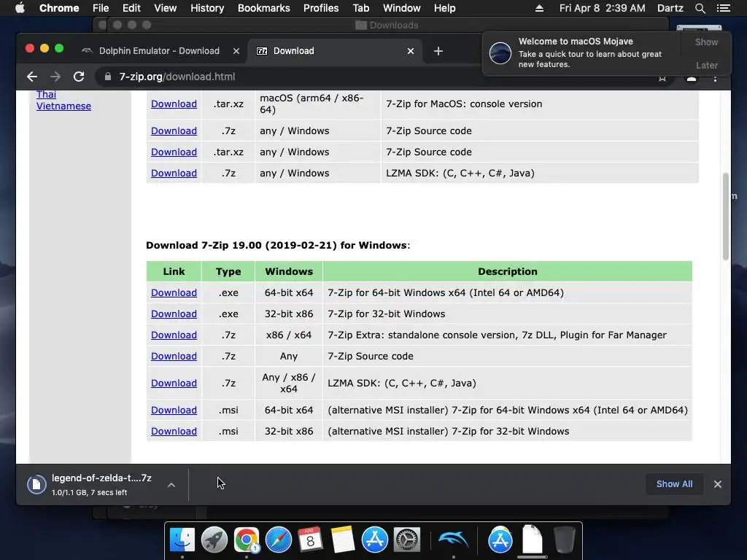Viewport: 747px width, 560px height.
Task: Open Finder from the Dock
Action: (x=182, y=540)
